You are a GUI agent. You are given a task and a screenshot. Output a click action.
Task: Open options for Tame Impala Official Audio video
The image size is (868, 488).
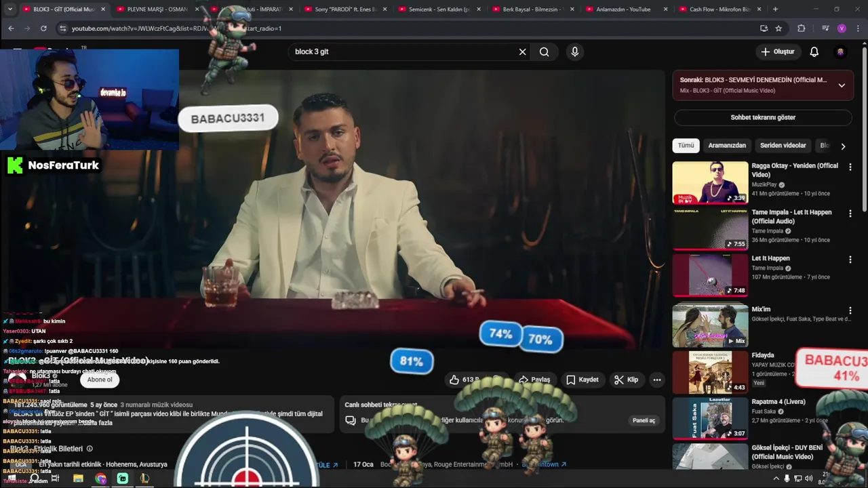[x=850, y=213]
